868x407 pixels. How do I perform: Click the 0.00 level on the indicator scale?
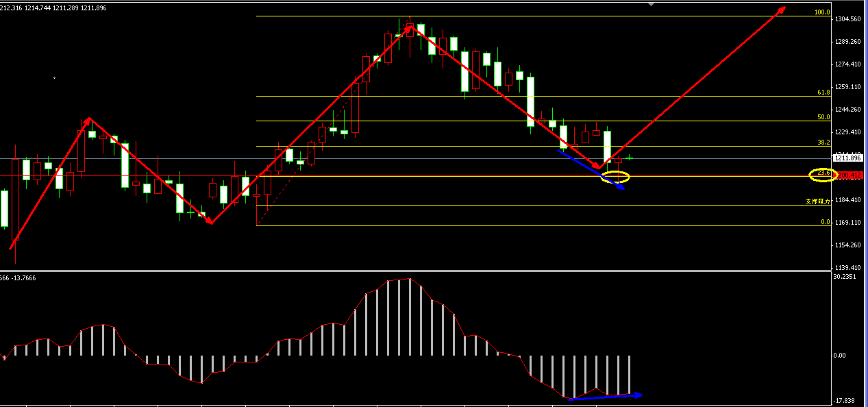[x=840, y=355]
